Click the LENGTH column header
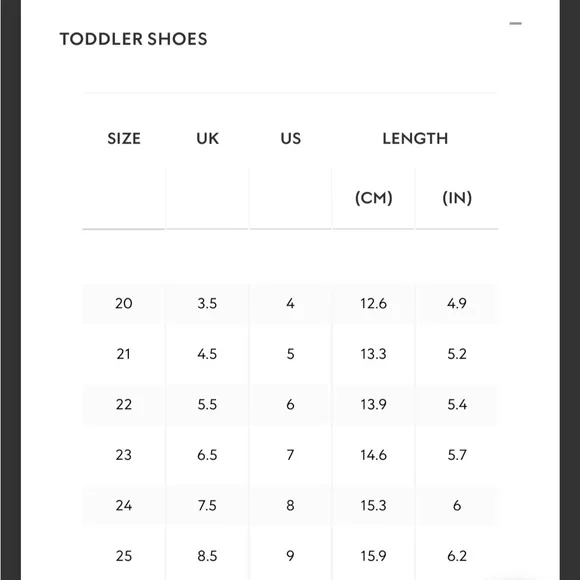580x580 pixels. 415,139
